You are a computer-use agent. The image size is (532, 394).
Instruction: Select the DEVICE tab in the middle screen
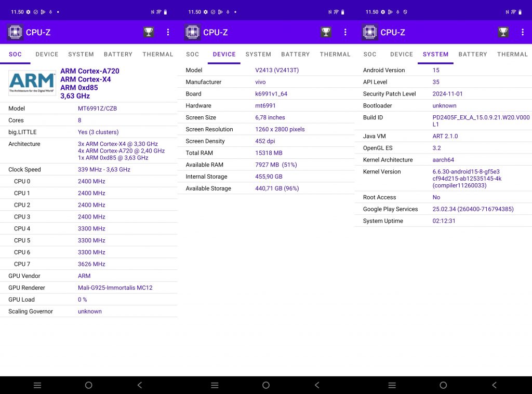(x=224, y=55)
